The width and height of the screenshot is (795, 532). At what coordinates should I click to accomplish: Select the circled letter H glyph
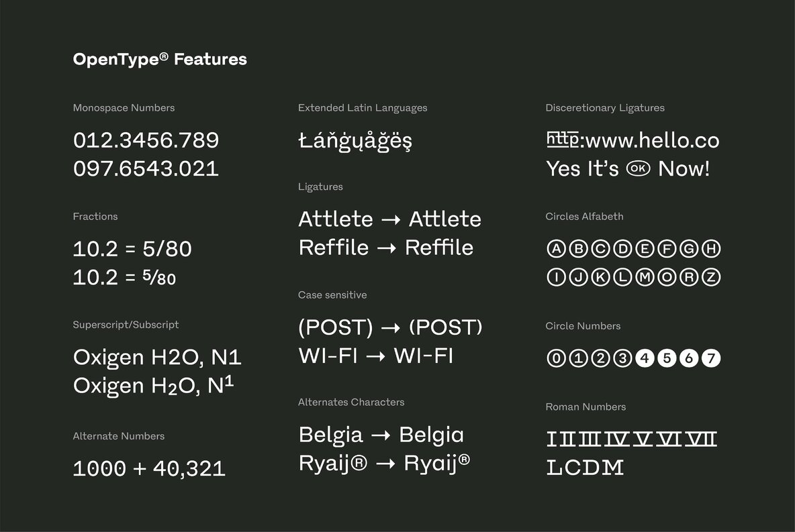click(x=711, y=250)
